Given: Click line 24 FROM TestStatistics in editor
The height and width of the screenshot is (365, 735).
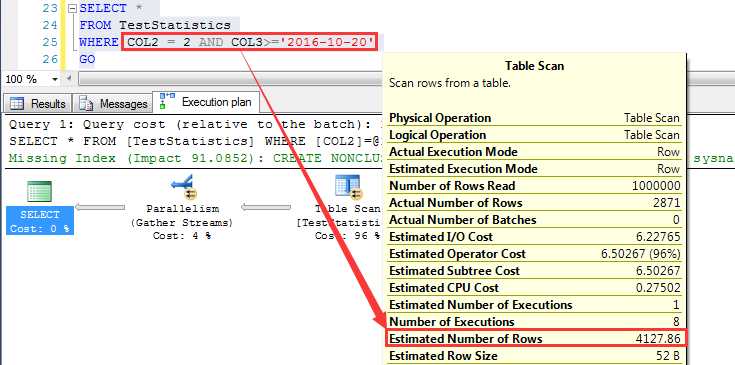Looking at the screenshot, I should [155, 25].
